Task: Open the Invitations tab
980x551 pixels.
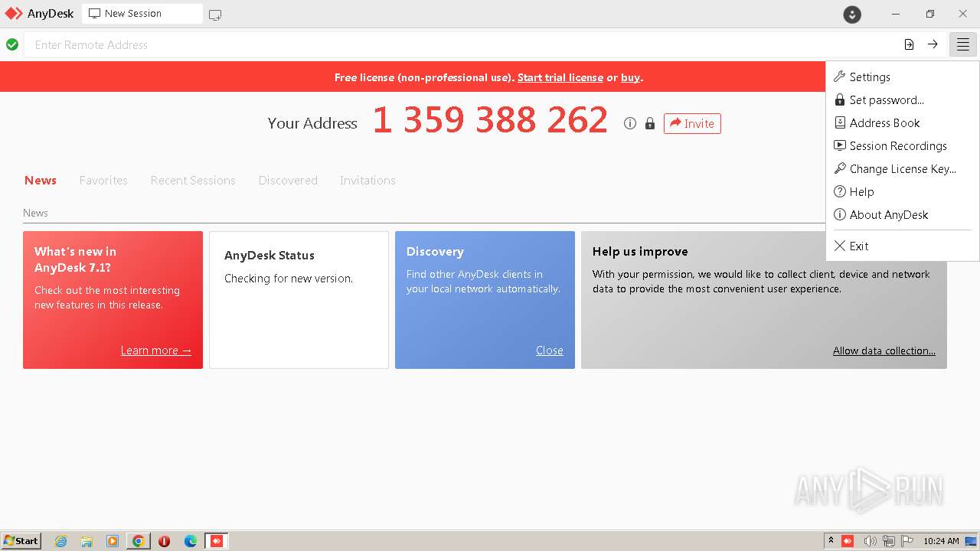Action: click(367, 181)
